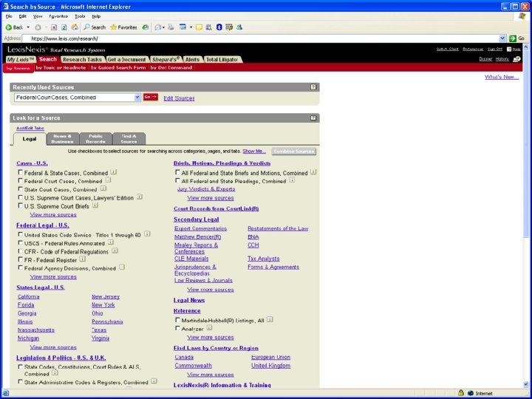Check the Analyzer checkbox
Image resolution: width=532 pixels, height=399 pixels.
tap(177, 328)
